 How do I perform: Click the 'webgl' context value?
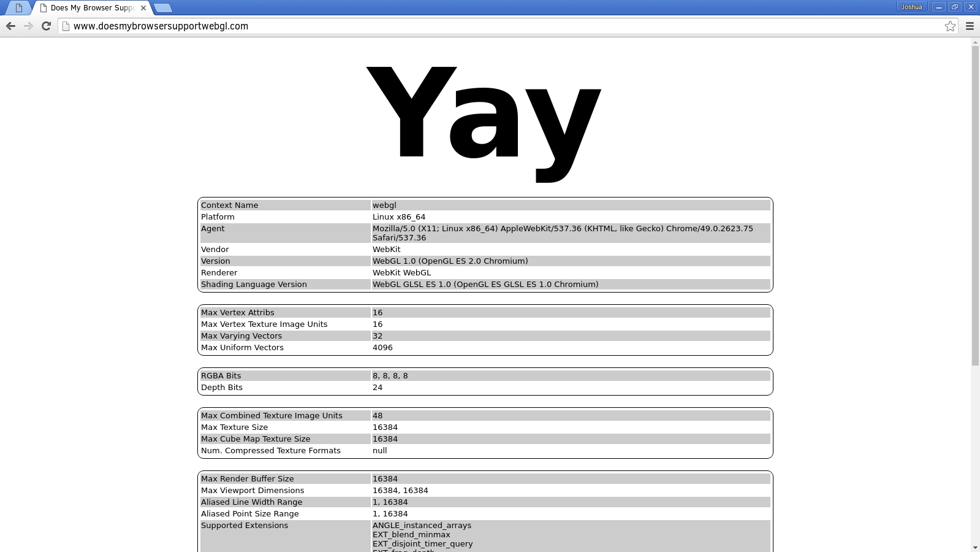tap(384, 205)
